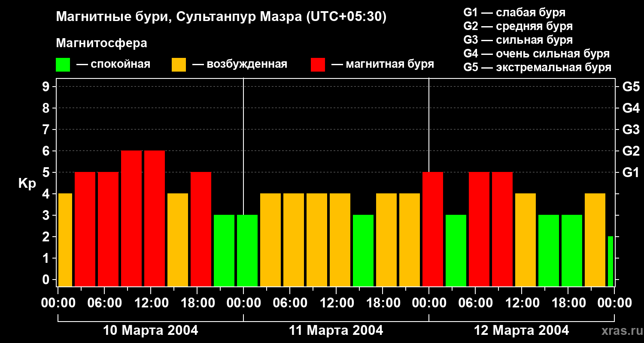This screenshot has height=343, width=644.
Task: Click the 'G4 — очень сильная буря' line
Action: point(537,54)
